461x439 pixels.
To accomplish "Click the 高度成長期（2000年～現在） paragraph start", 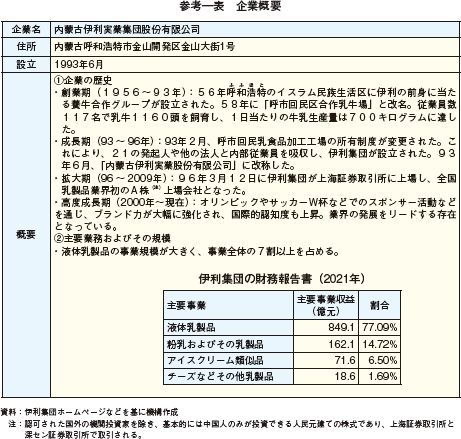I will (125, 202).
